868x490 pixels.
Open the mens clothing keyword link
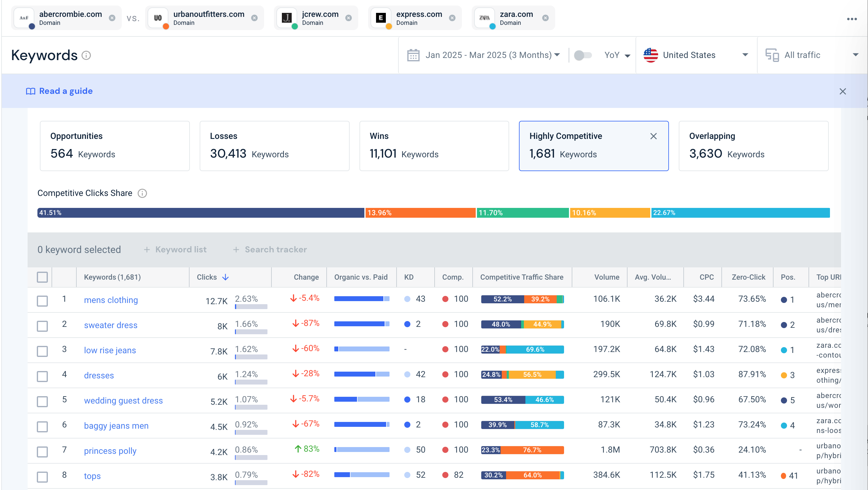[111, 300]
